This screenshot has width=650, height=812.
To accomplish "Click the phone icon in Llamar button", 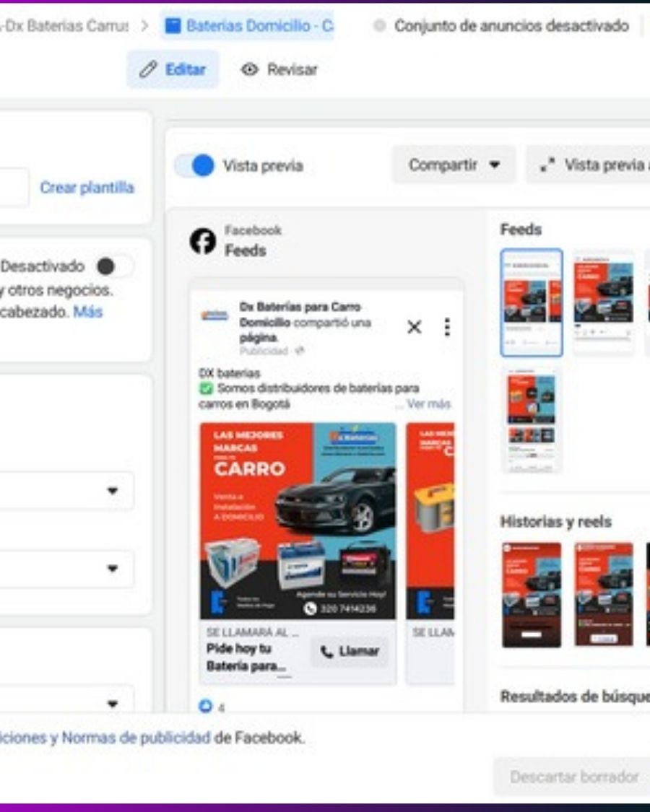I will click(326, 652).
